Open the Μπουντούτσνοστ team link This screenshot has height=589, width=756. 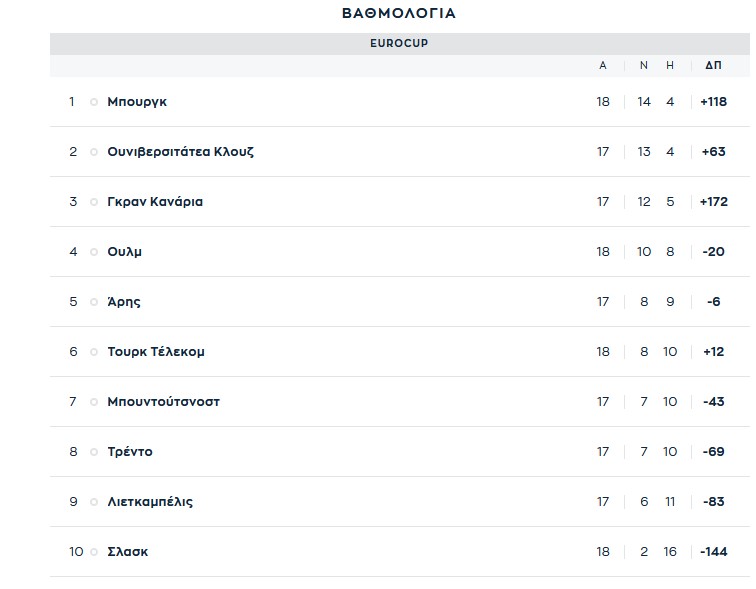(x=163, y=402)
